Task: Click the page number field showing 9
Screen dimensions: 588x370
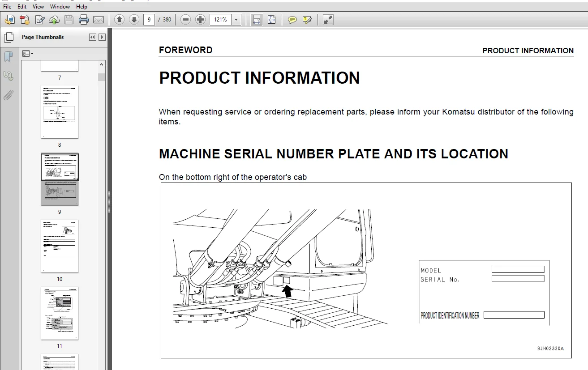Action: coord(149,20)
